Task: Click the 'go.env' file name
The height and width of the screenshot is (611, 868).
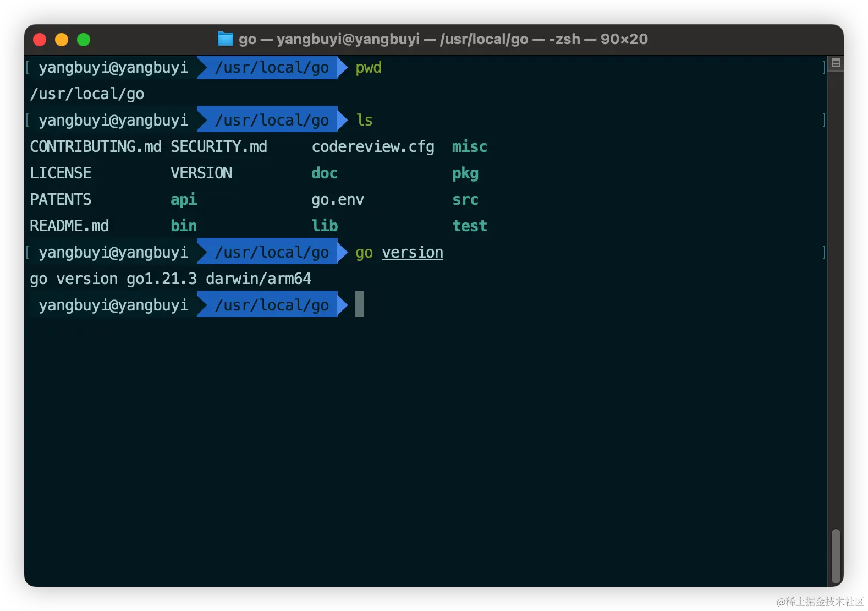Action: tap(338, 200)
